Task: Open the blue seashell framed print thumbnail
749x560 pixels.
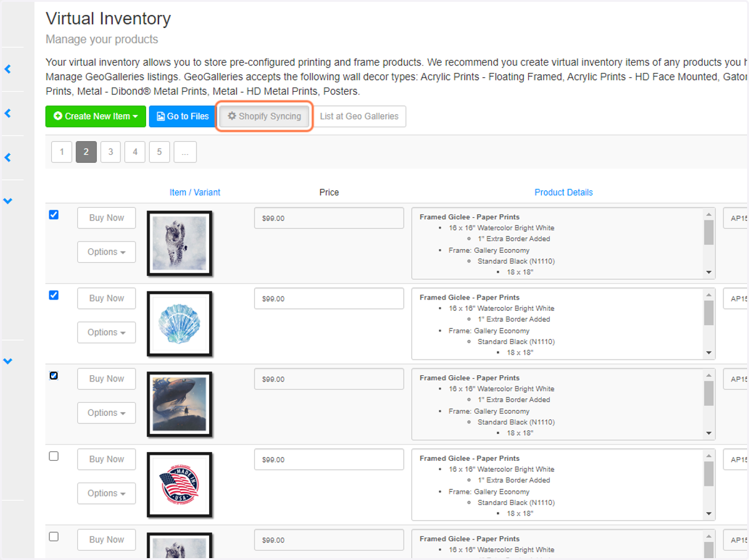Action: coord(180,324)
